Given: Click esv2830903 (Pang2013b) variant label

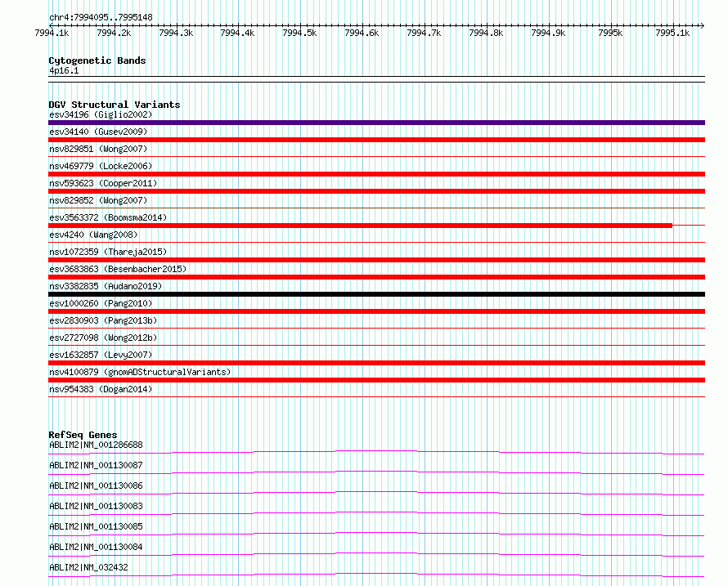Looking at the screenshot, I should [x=103, y=320].
